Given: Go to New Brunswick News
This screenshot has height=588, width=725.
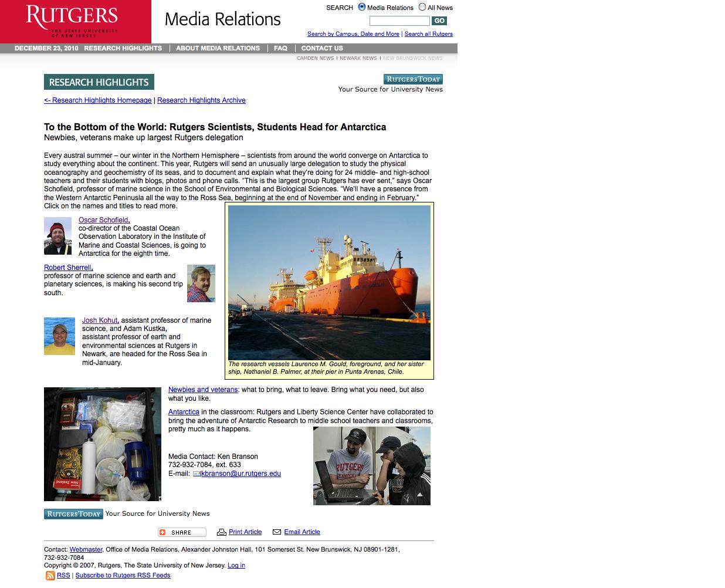Looking at the screenshot, I should point(413,58).
